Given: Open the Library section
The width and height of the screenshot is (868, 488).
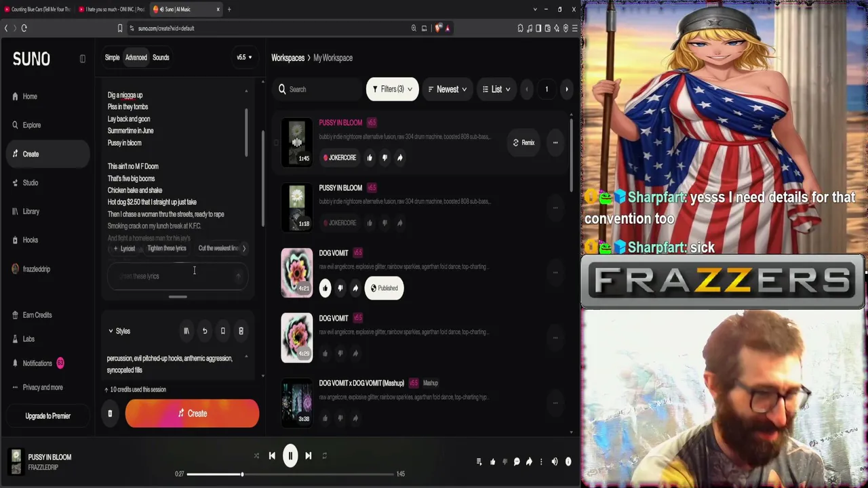Looking at the screenshot, I should (x=31, y=211).
